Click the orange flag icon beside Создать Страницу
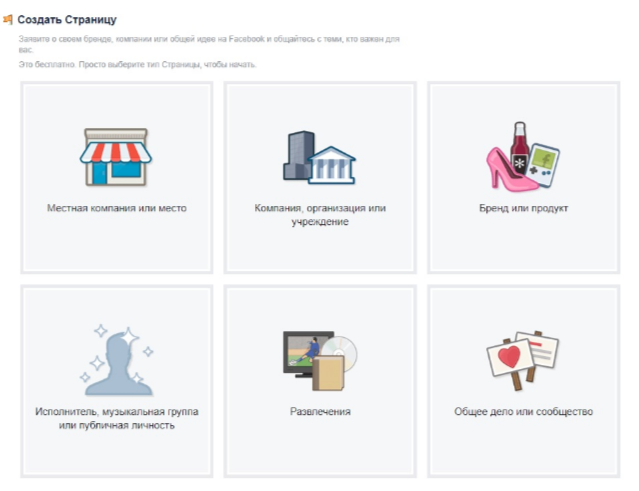 click(x=8, y=20)
